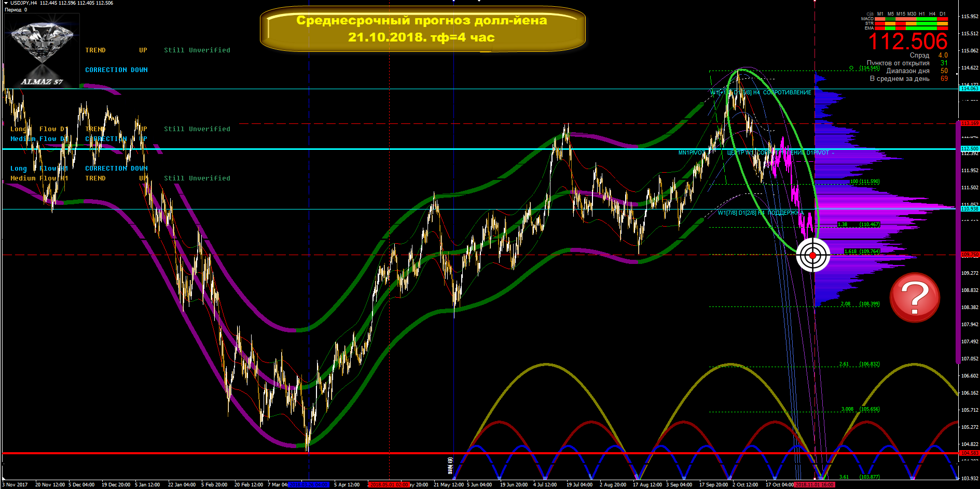Click the red question mark icon

click(915, 298)
